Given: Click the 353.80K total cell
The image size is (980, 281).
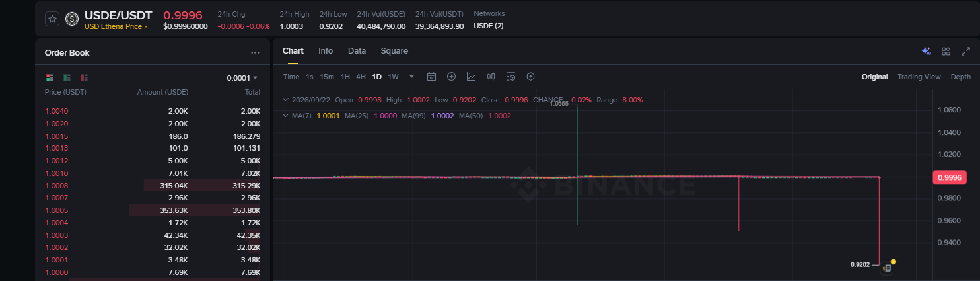Looking at the screenshot, I should 246,210.
